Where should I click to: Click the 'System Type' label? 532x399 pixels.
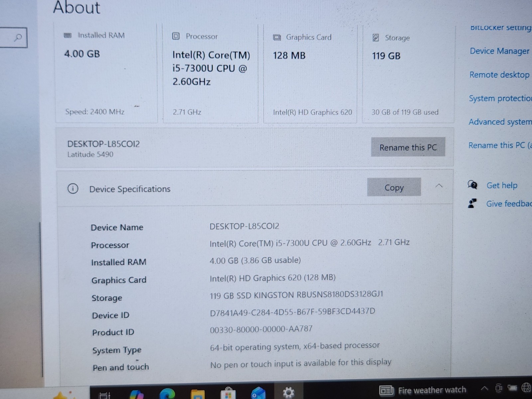(117, 350)
